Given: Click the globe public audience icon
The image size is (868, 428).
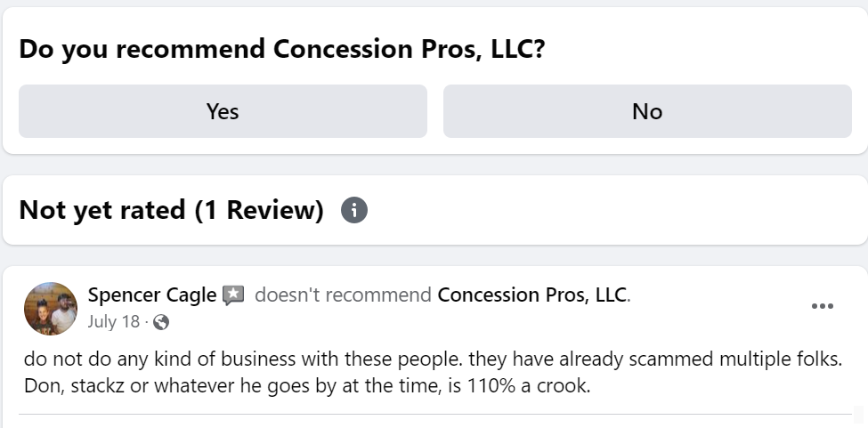Looking at the screenshot, I should coord(161,322).
